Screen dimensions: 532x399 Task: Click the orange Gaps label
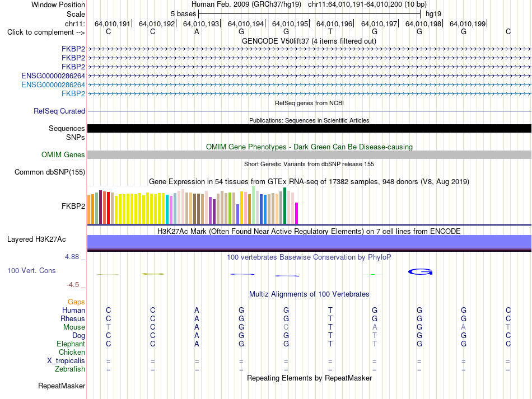76,302
